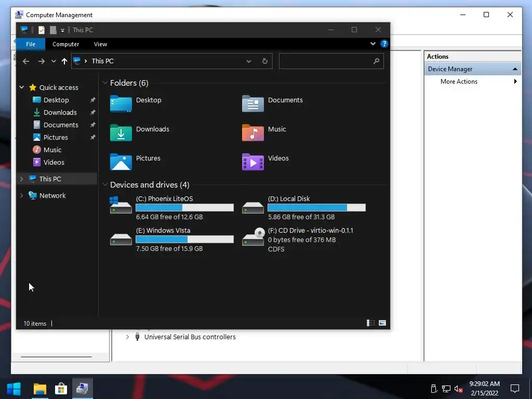
Task: Collapse the Devices and drives (4) group
Action: (x=105, y=184)
